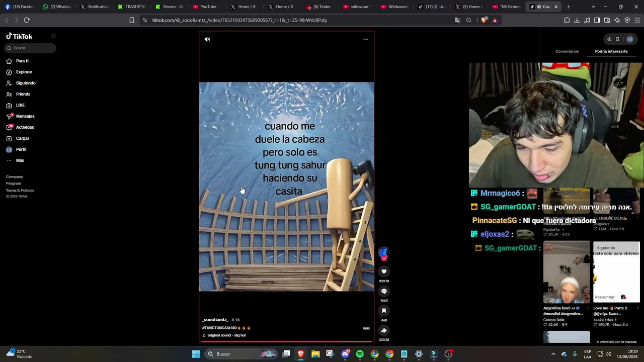Viewport: 644px width, 362px height.
Task: Open the #TUNGTUNGSAHUR hashtag
Action: point(219,328)
